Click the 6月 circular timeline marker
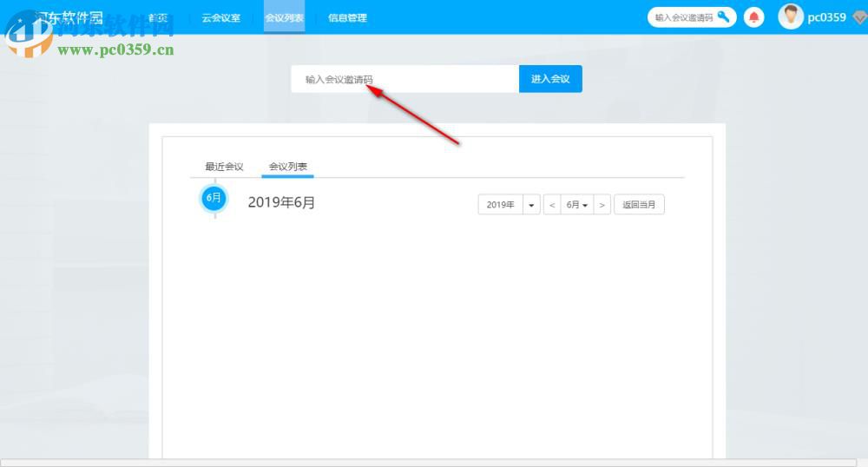868x467 pixels. pos(214,198)
